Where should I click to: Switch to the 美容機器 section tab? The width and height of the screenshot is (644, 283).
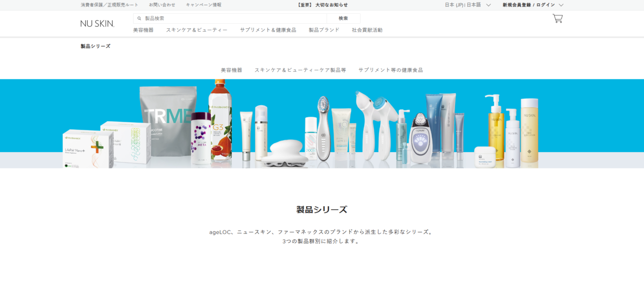[x=231, y=70]
